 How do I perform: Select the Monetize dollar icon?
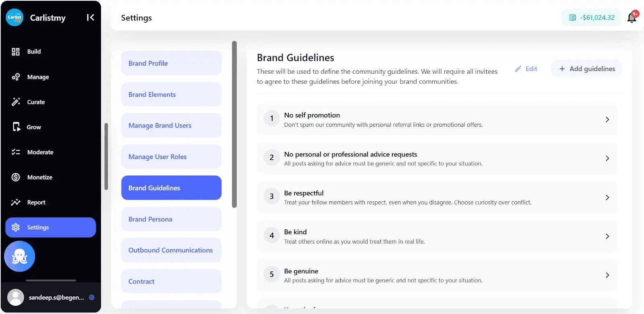click(16, 177)
